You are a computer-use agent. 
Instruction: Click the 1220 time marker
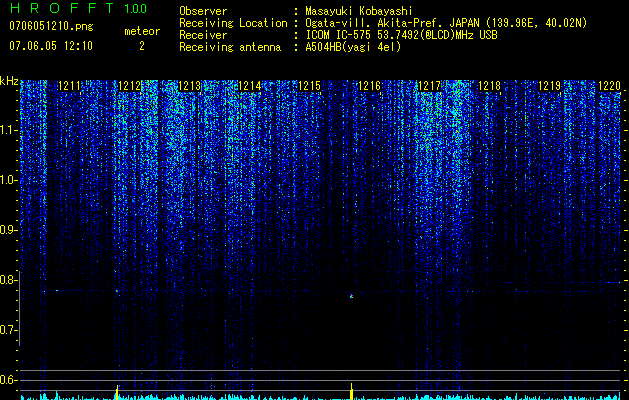coord(609,86)
